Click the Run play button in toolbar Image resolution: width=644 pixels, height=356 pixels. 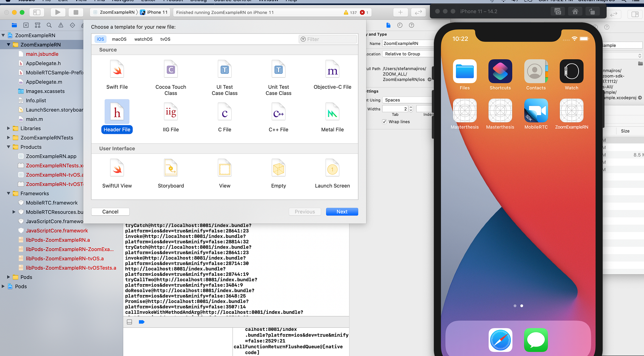point(58,12)
